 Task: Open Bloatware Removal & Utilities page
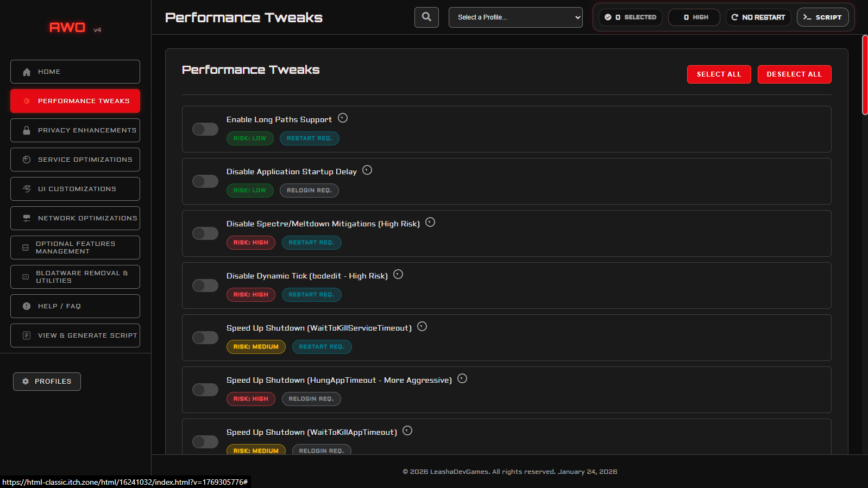[x=75, y=277]
